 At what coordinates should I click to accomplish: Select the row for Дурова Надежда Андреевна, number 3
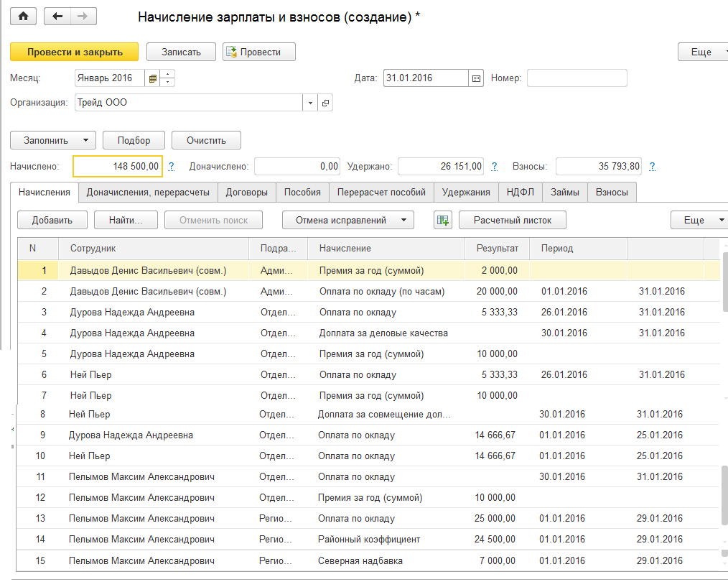(x=132, y=313)
